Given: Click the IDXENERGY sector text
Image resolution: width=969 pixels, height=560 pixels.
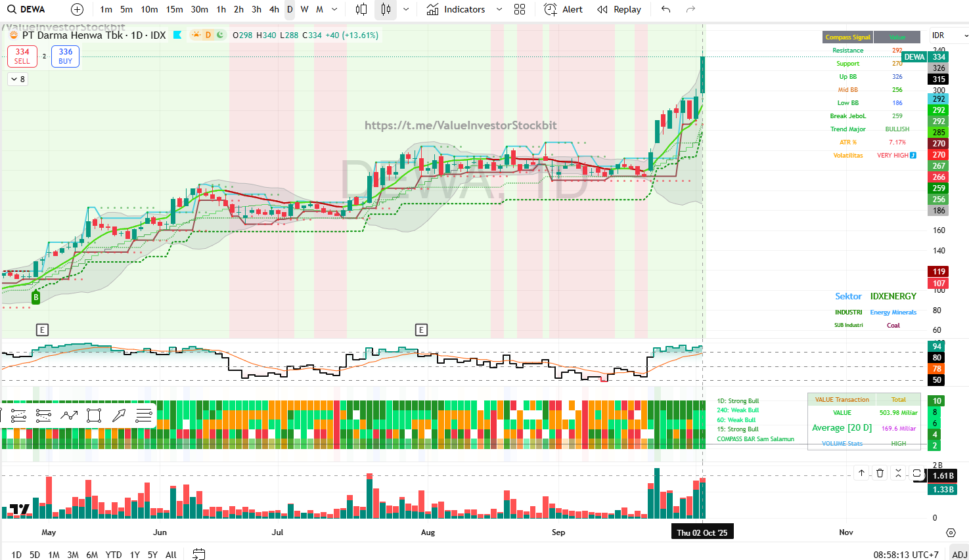Looking at the screenshot, I should 893,296.
